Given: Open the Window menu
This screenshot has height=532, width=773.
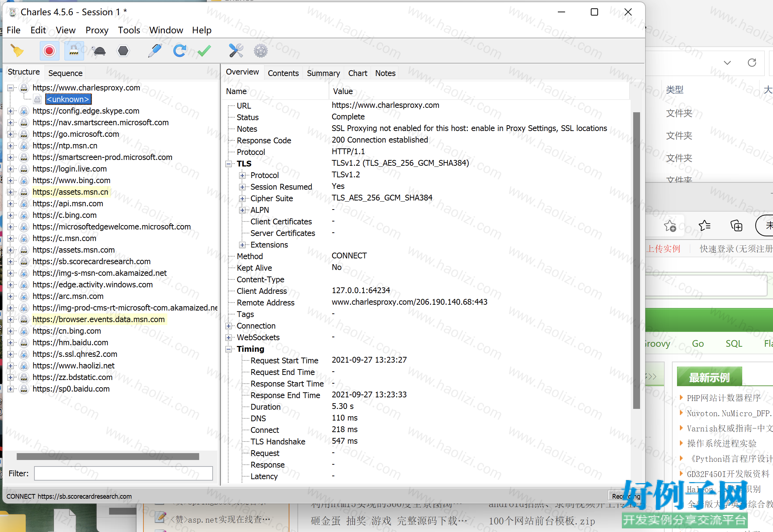Looking at the screenshot, I should click(166, 30).
